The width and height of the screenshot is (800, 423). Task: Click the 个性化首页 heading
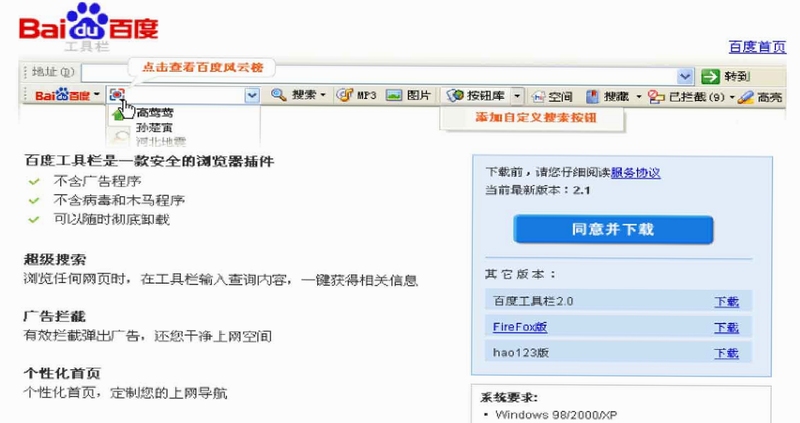[62, 374]
